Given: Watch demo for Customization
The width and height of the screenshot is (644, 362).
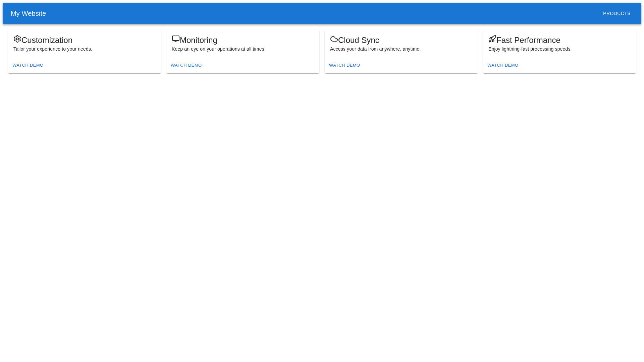Looking at the screenshot, I should [28, 65].
